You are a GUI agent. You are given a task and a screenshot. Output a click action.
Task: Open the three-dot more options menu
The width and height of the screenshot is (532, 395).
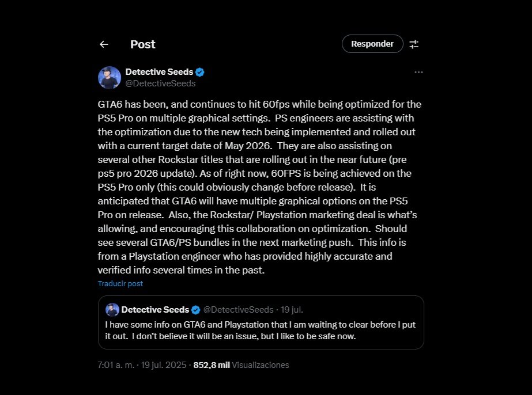(x=418, y=72)
